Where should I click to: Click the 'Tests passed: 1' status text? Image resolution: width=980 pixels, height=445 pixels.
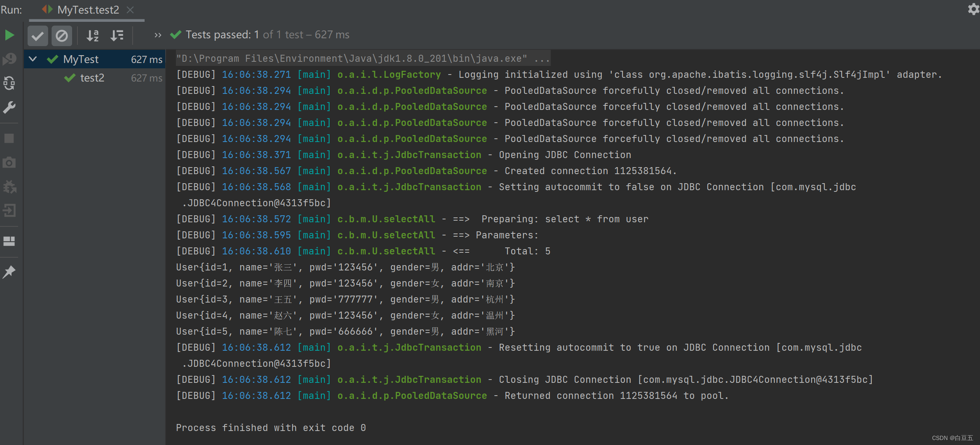222,35
